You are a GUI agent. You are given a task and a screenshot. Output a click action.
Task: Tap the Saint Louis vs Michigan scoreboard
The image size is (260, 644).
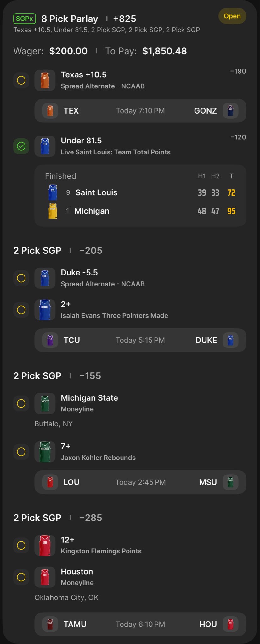(140, 196)
